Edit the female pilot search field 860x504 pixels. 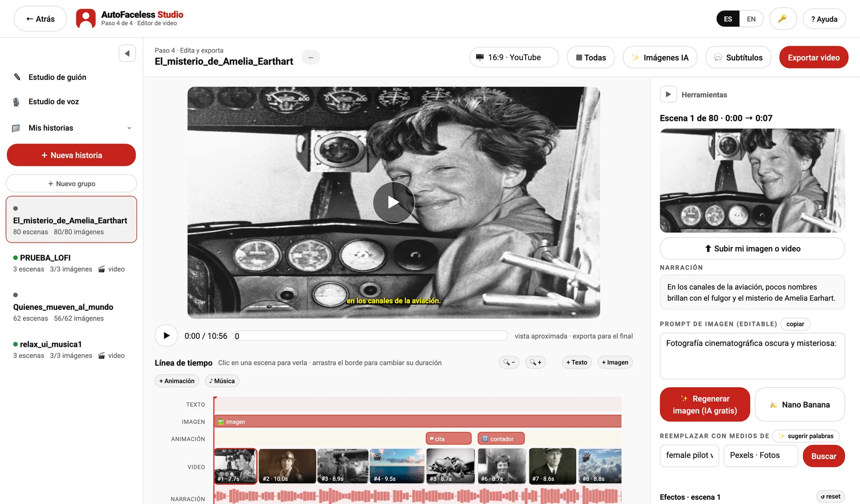(x=690, y=455)
